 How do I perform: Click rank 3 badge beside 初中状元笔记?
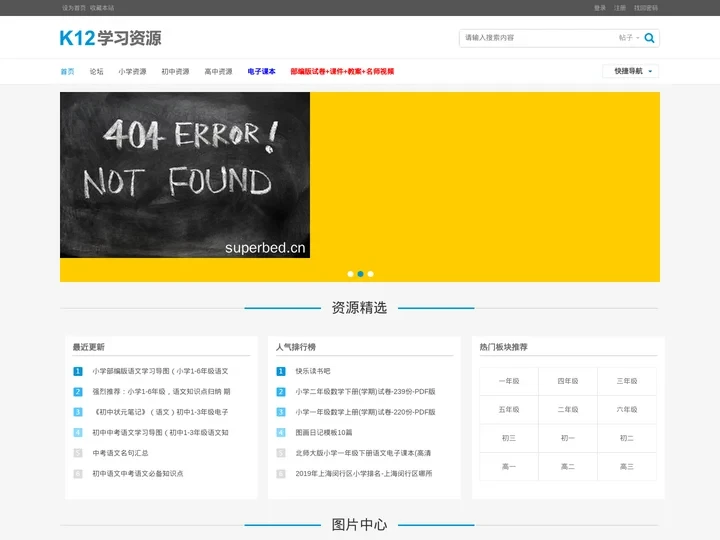pyautogui.click(x=78, y=412)
